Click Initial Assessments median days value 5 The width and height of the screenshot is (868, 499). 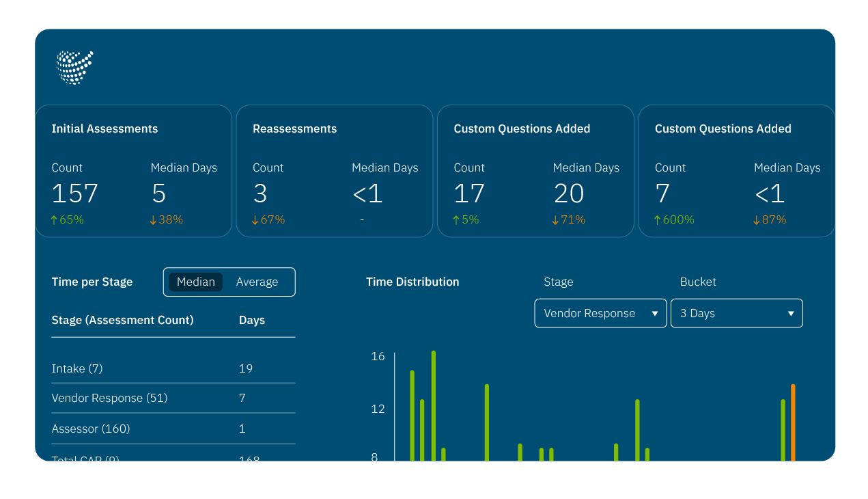(159, 193)
